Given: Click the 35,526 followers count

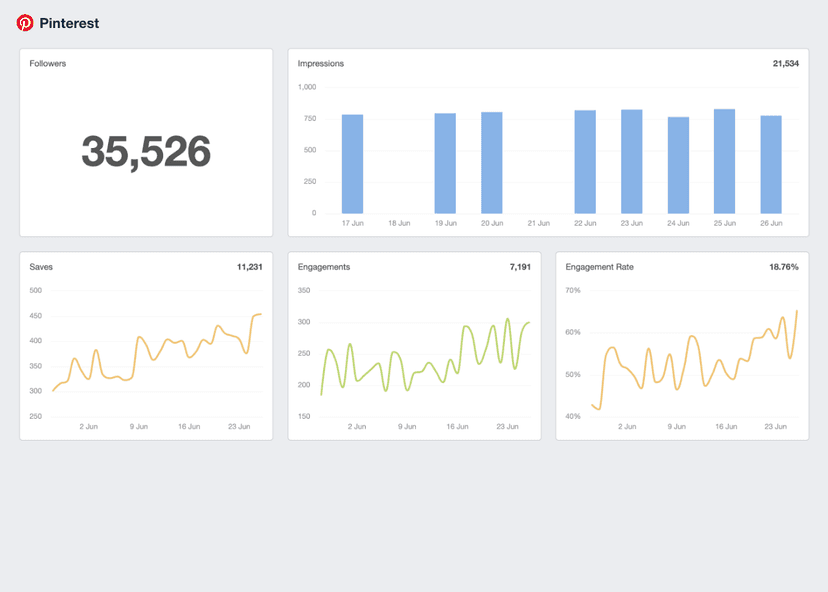Looking at the screenshot, I should tap(146, 151).
